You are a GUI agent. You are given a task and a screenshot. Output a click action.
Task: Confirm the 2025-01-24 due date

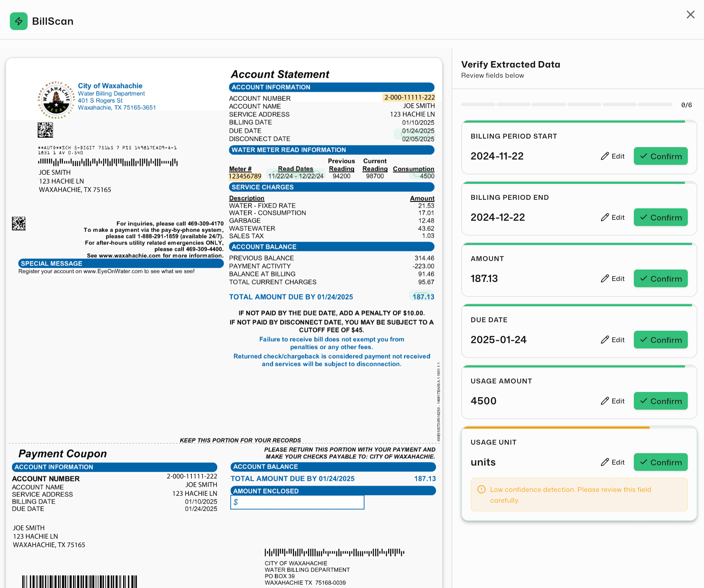pyautogui.click(x=660, y=340)
